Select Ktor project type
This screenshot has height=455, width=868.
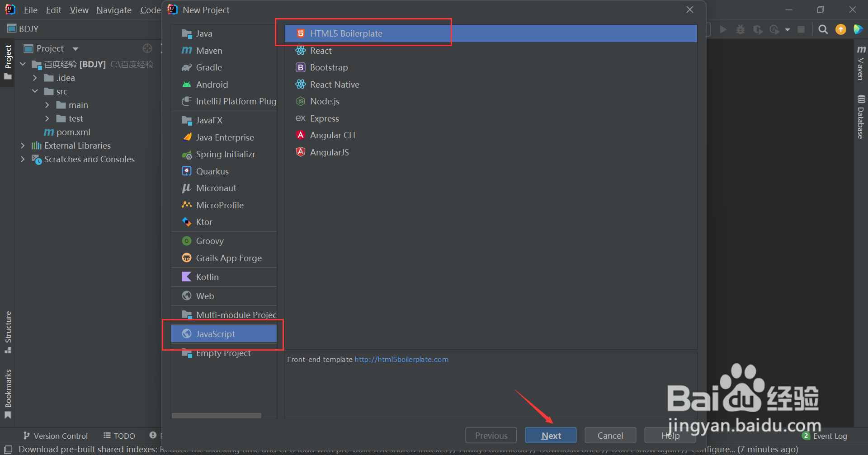(224, 222)
